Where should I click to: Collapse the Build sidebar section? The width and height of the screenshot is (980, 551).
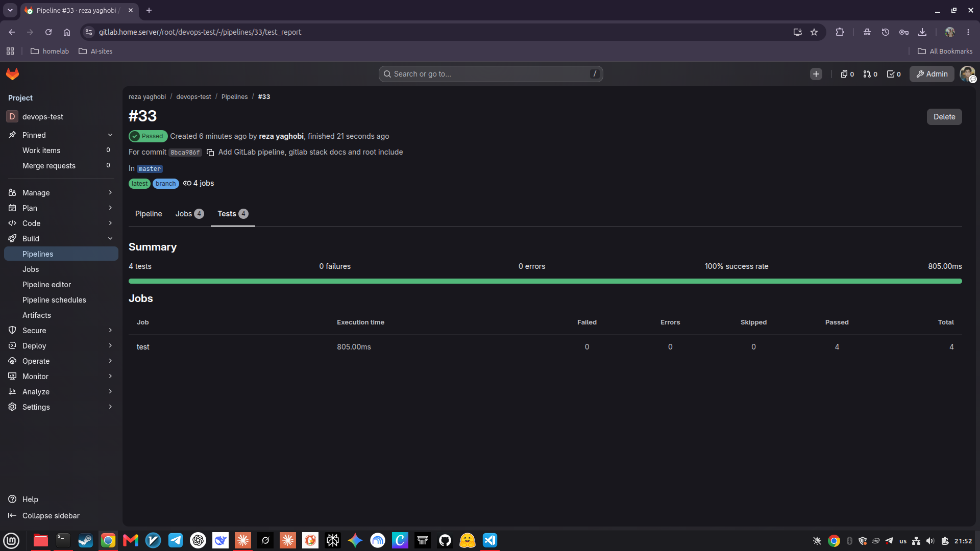(61, 239)
